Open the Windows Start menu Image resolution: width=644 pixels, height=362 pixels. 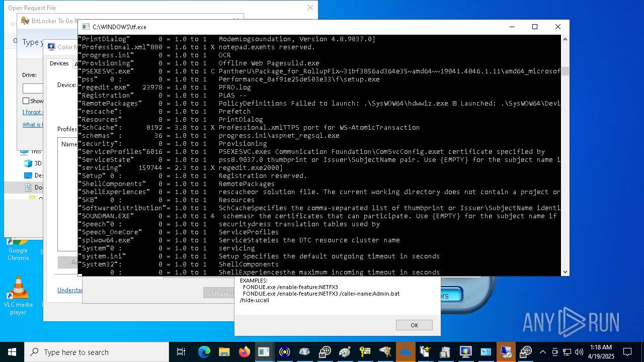click(x=12, y=352)
